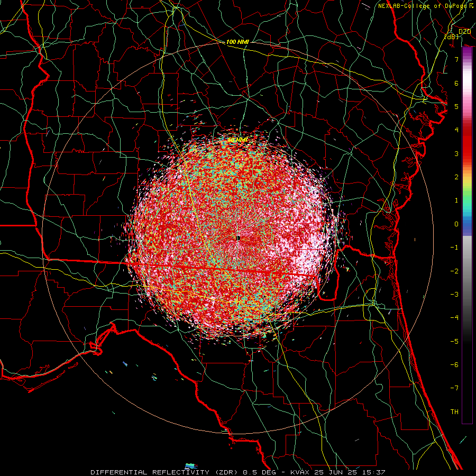Click the DZD product label above the legend

pyautogui.click(x=464, y=32)
